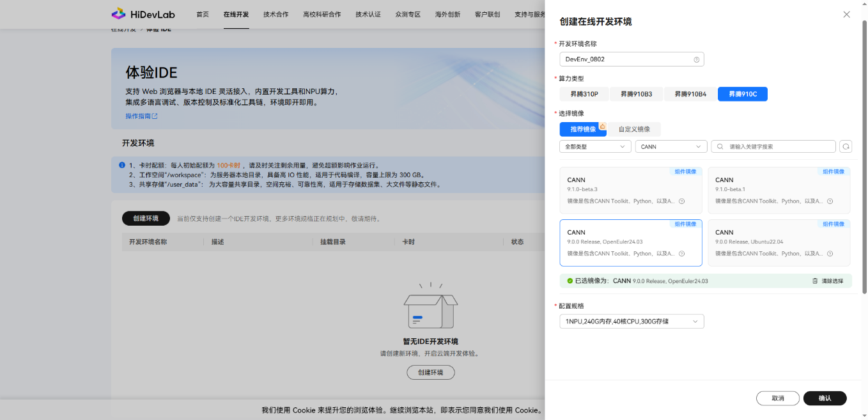Click 组件镜像 tag on CANN 9.1.0-beta.3 card
868x420 pixels.
point(686,171)
